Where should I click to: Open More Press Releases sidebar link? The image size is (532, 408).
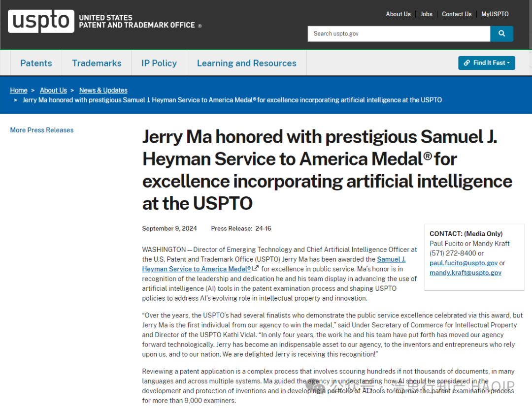pyautogui.click(x=42, y=130)
